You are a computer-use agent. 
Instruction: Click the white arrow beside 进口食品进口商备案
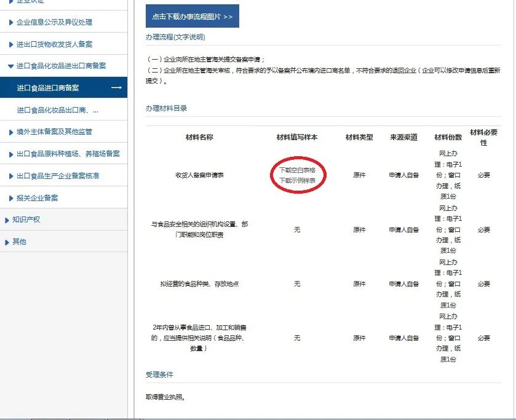coord(116,88)
